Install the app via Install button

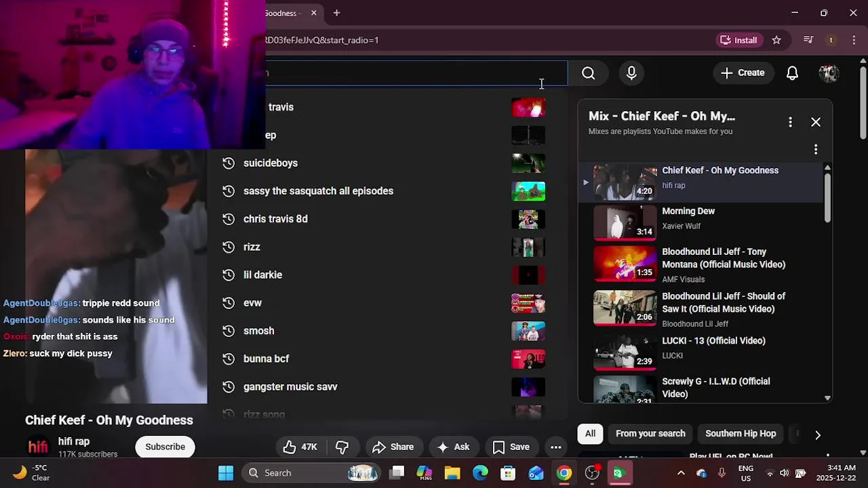(738, 40)
